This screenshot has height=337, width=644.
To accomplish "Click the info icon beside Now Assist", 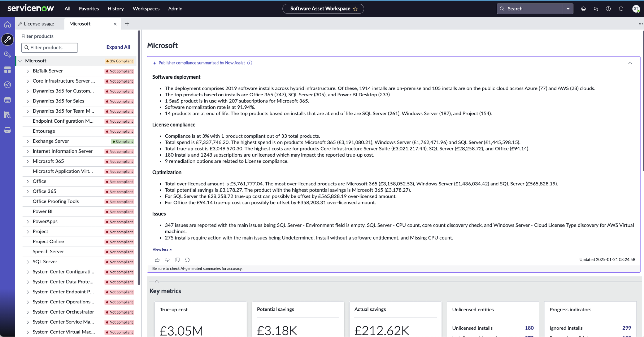I will pyautogui.click(x=250, y=63).
